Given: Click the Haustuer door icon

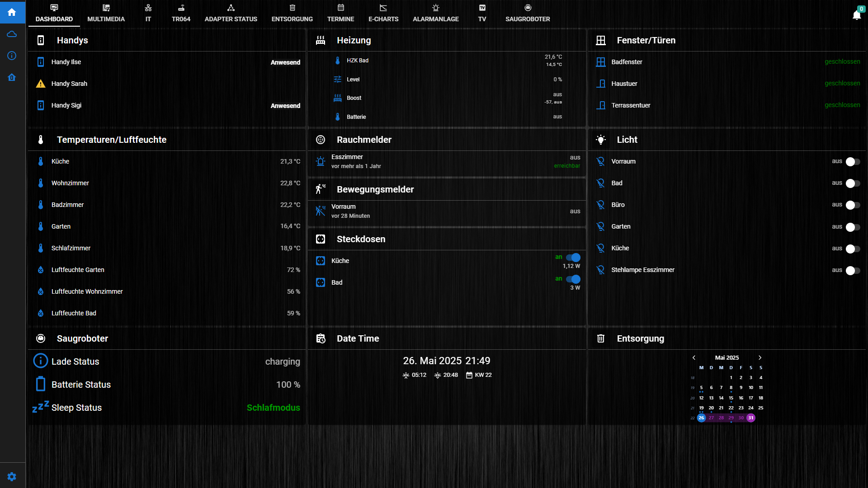Looking at the screenshot, I should point(601,84).
